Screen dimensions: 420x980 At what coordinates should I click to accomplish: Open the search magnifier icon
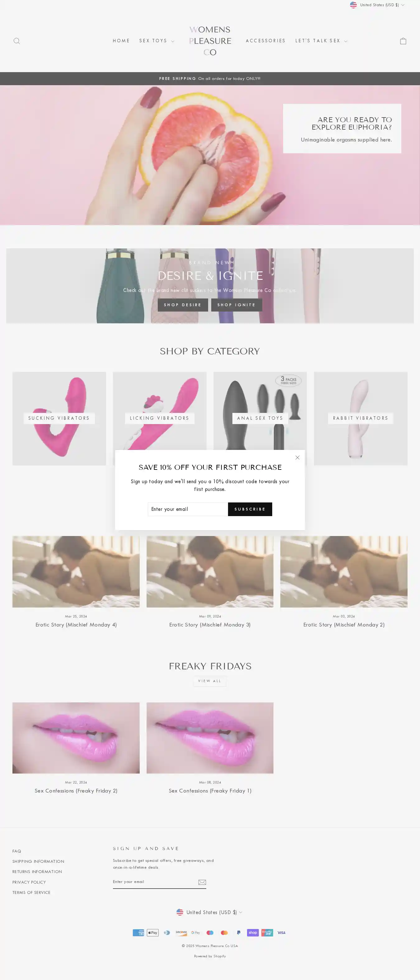(17, 41)
